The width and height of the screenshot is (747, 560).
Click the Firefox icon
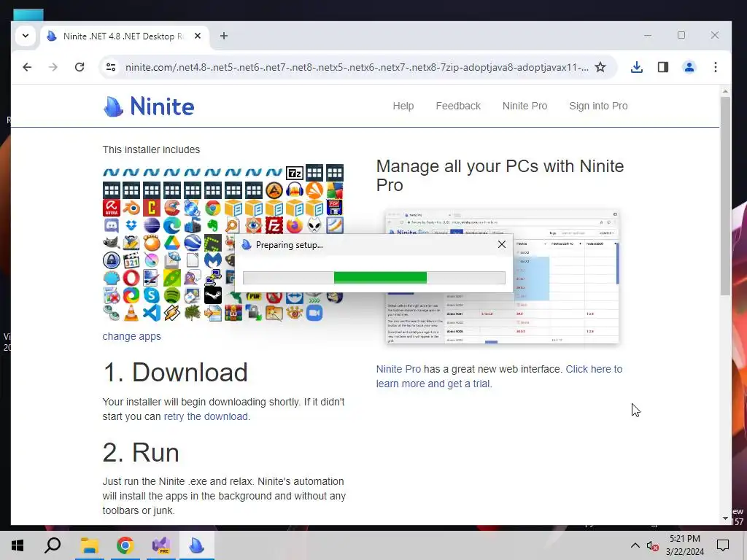point(295,225)
